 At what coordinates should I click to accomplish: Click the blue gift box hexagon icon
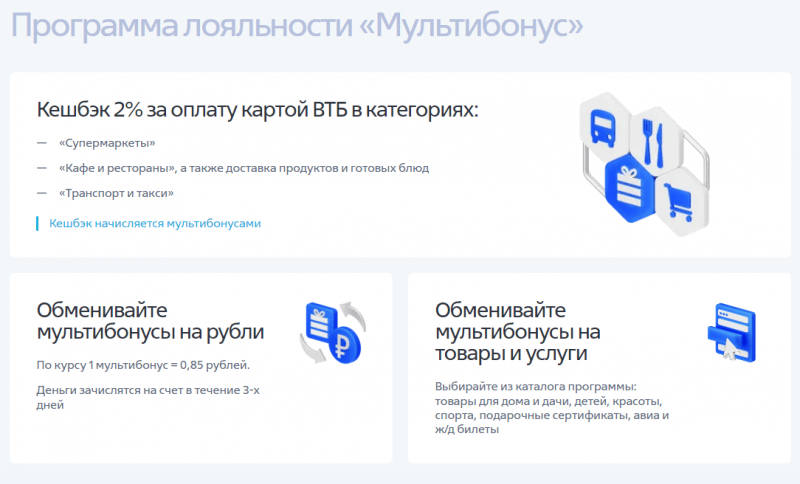point(630,188)
